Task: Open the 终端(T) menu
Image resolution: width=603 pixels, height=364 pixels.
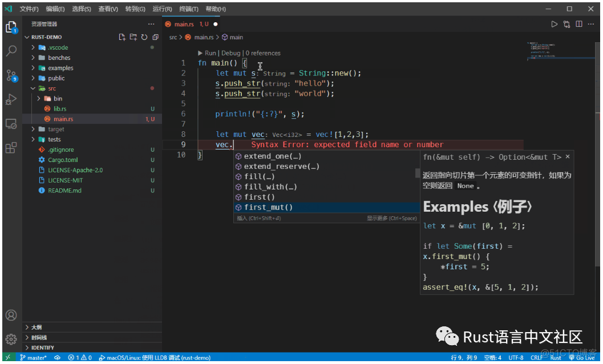Action: click(189, 9)
